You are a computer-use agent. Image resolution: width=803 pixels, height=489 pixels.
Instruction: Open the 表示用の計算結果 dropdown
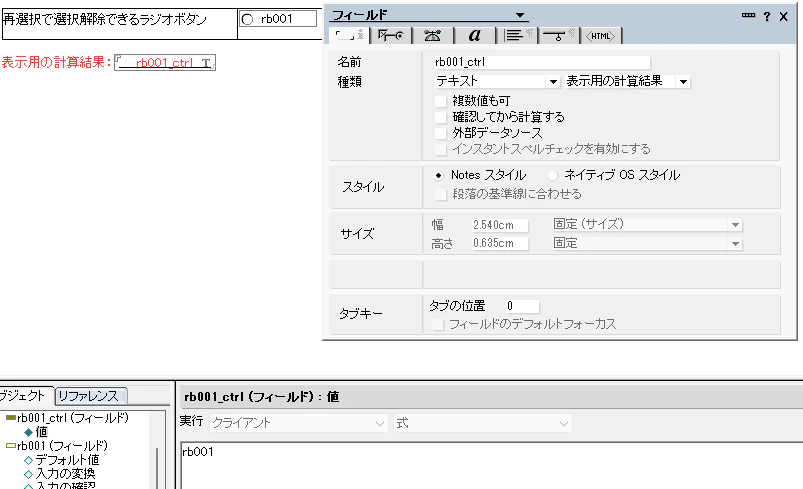683,82
